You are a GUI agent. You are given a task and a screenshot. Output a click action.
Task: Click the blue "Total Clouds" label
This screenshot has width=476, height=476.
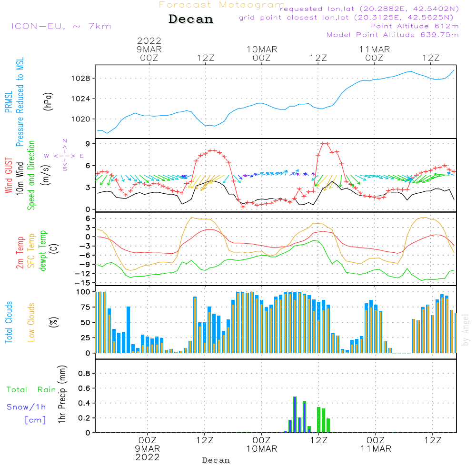point(9,322)
